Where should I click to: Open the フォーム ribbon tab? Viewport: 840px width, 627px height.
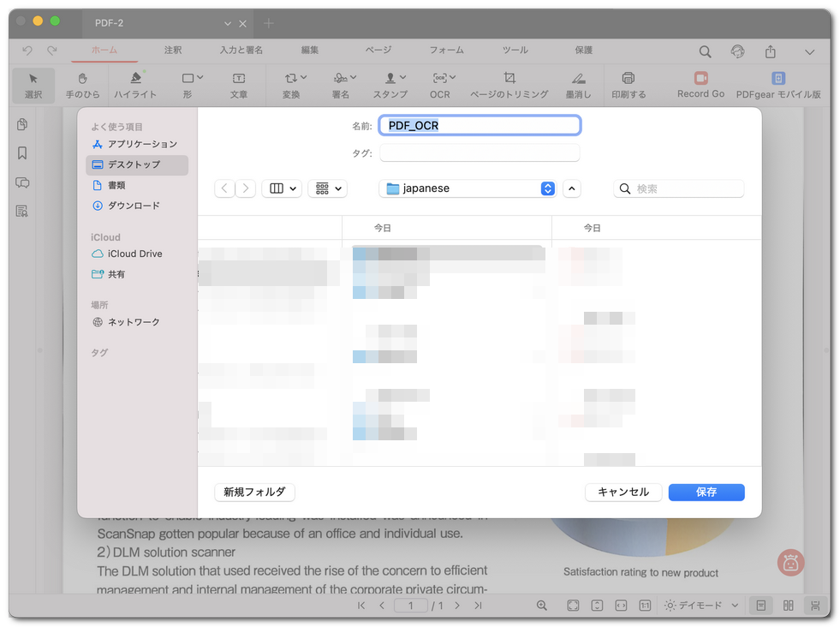click(446, 50)
